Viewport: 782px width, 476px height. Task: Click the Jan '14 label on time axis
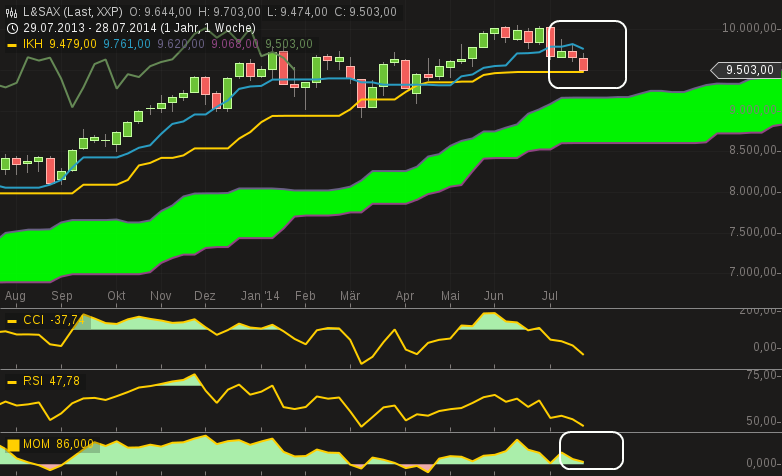coord(260,296)
